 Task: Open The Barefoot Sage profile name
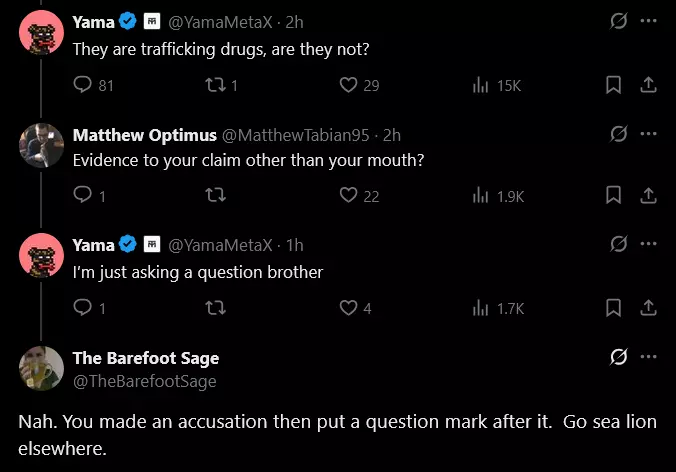coord(146,358)
